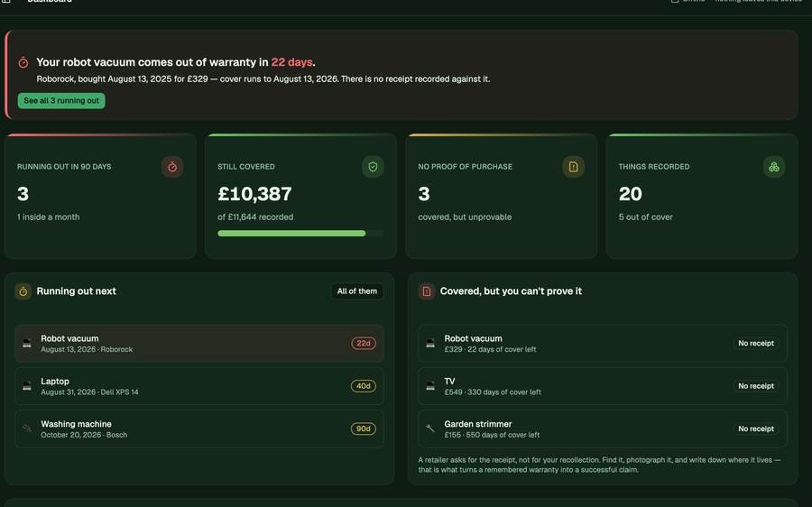812x507 pixels.
Task: Click the timer icon beside Running out next heading
Action: (x=23, y=291)
